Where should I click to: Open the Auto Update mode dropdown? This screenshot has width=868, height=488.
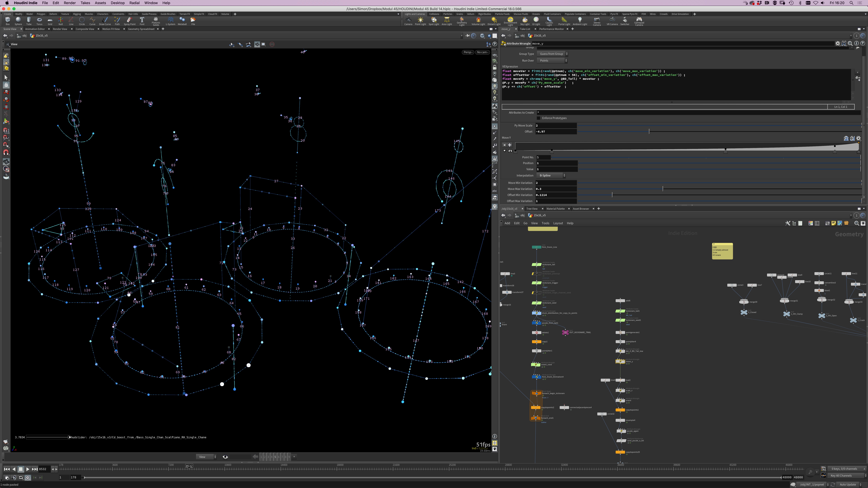pos(849,485)
